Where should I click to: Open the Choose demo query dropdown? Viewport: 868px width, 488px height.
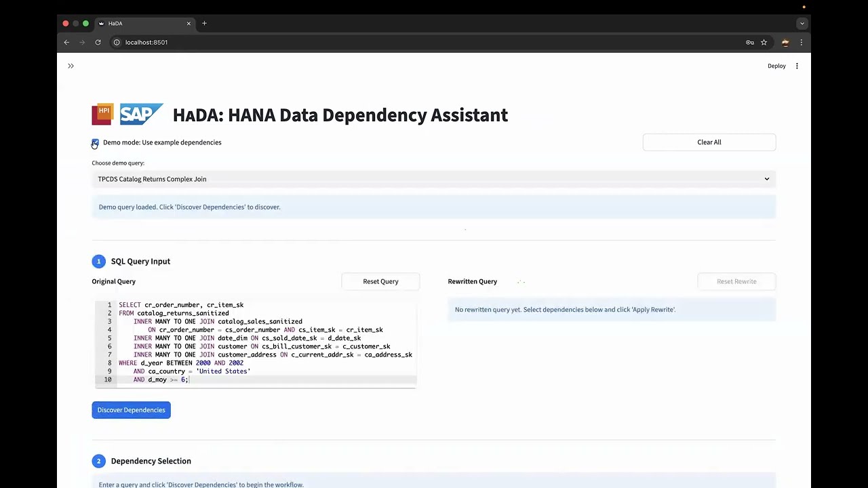click(433, 179)
